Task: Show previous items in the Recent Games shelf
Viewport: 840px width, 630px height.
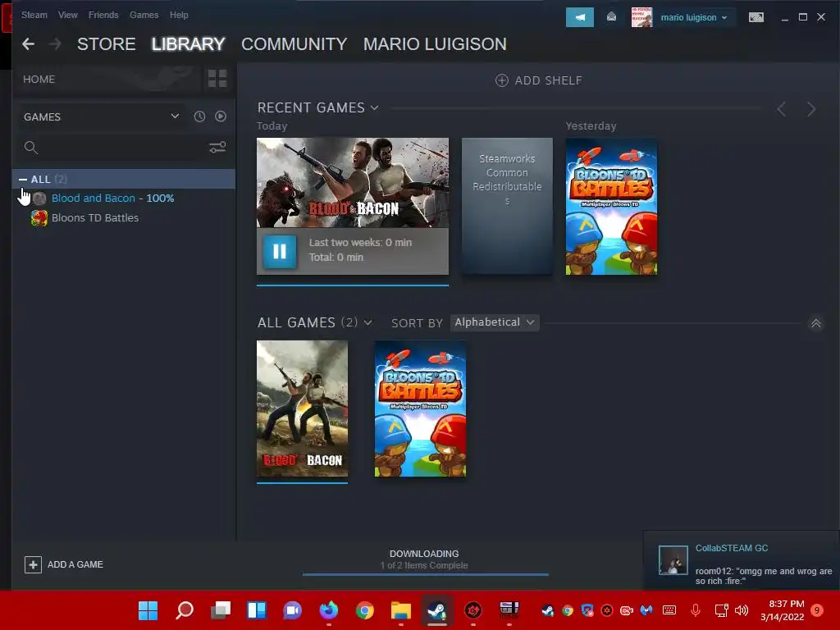Action: 782,109
